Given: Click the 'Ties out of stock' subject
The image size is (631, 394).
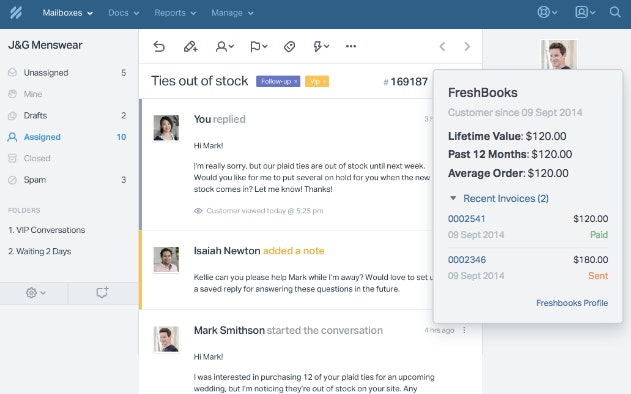Looking at the screenshot, I should click(200, 81).
